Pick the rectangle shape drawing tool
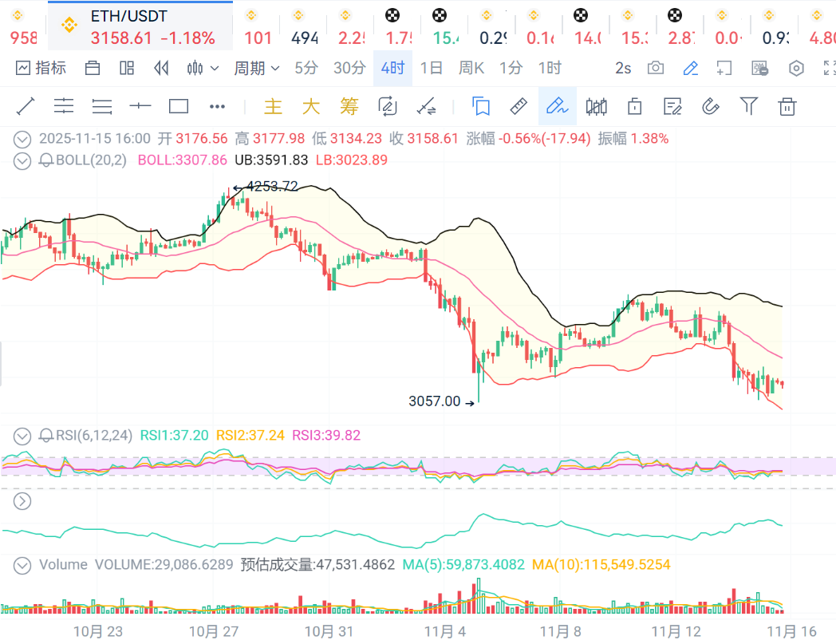Image resolution: width=836 pixels, height=644 pixels. 179,106
